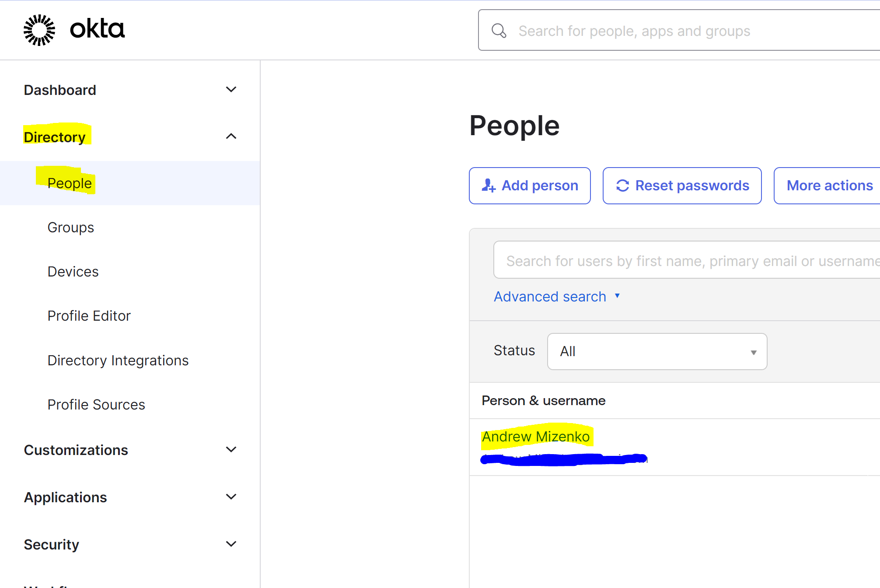The width and height of the screenshot is (880, 588).
Task: Open Groups under Directory
Action: (70, 227)
